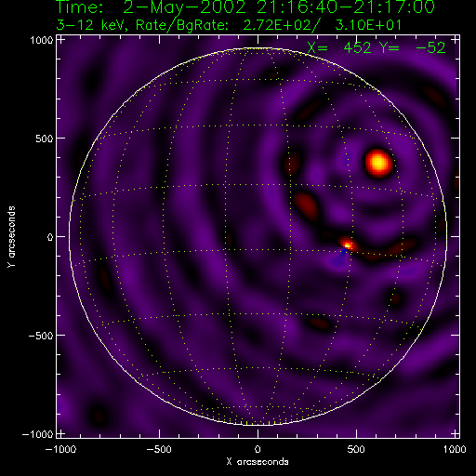
Task: Click the bright yellow flare source in the northwest
Action: coord(378,163)
